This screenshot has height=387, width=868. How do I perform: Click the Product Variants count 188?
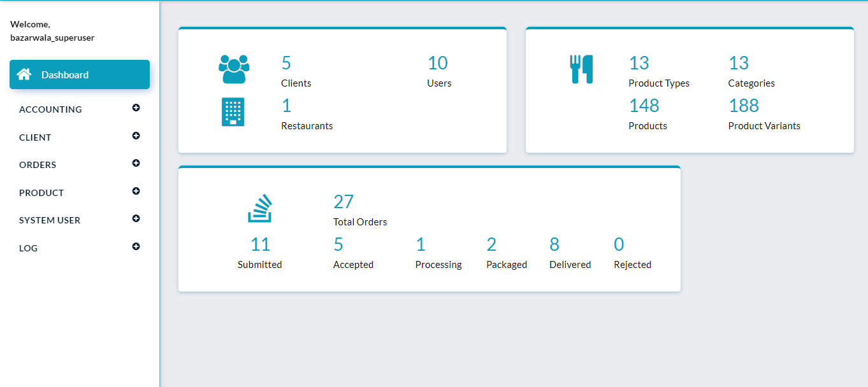click(x=744, y=105)
